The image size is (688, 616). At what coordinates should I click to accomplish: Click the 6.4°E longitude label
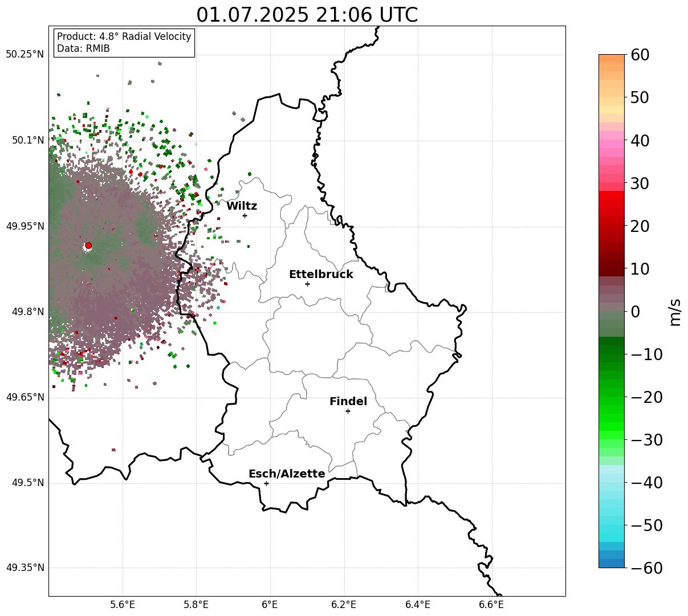[x=418, y=605]
